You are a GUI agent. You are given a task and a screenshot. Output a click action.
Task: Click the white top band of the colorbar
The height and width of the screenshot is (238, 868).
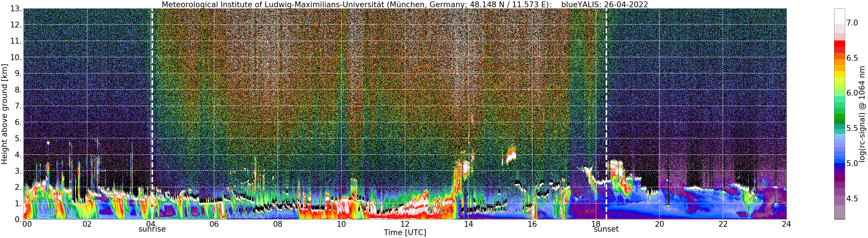pyautogui.click(x=839, y=16)
